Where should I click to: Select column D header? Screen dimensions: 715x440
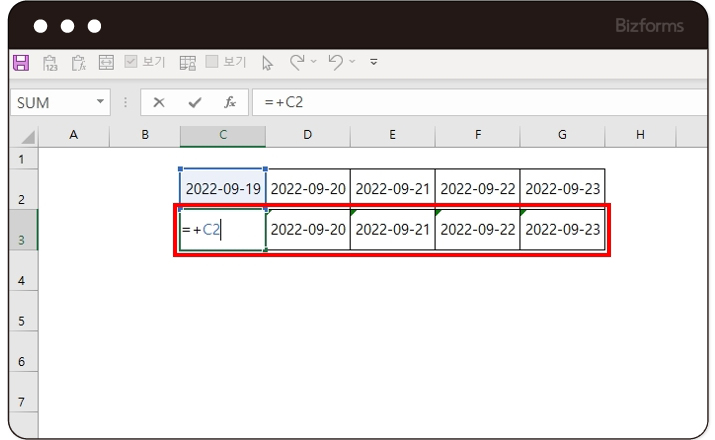(307, 135)
